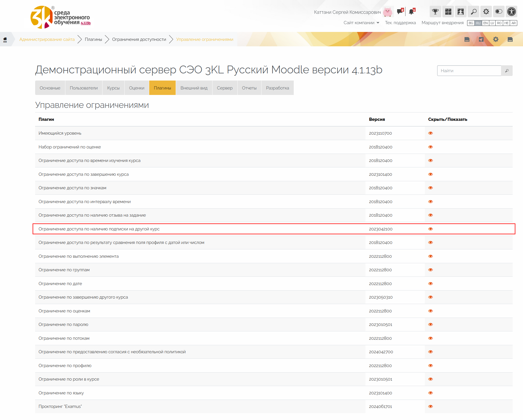Viewport: 523px width, 420px height.
Task: Open the dashboard grid icon in header
Action: 448,12
